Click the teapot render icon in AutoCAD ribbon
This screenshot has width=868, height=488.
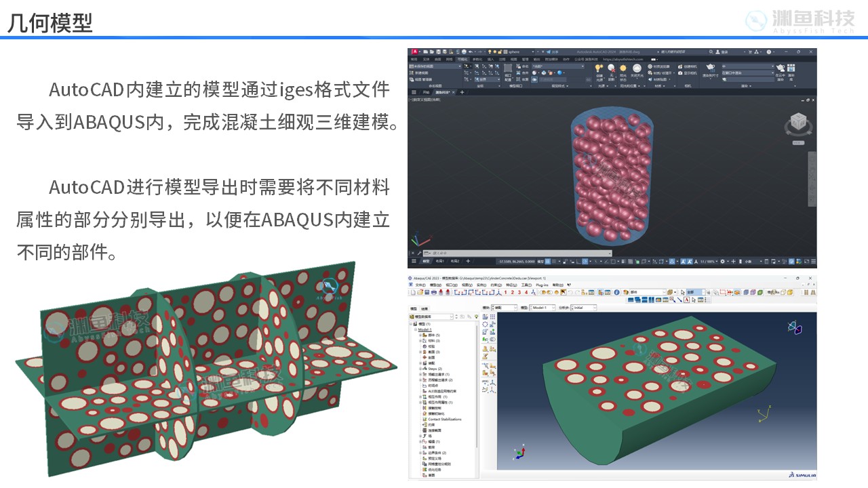click(710, 68)
